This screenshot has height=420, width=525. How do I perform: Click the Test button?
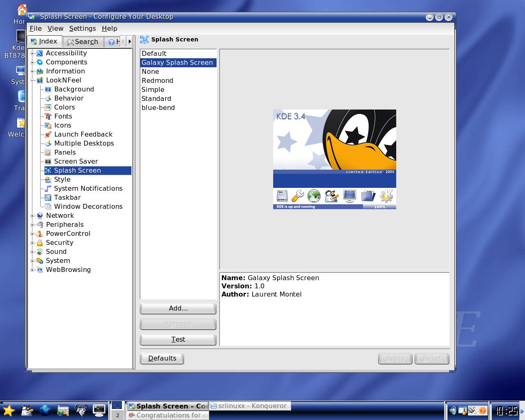pyautogui.click(x=178, y=340)
